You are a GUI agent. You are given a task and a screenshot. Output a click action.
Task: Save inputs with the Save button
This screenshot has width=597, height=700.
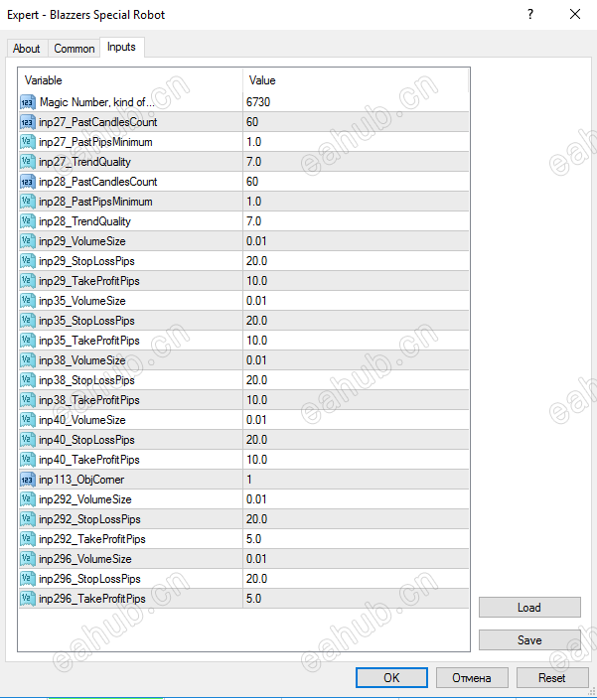[529, 640]
